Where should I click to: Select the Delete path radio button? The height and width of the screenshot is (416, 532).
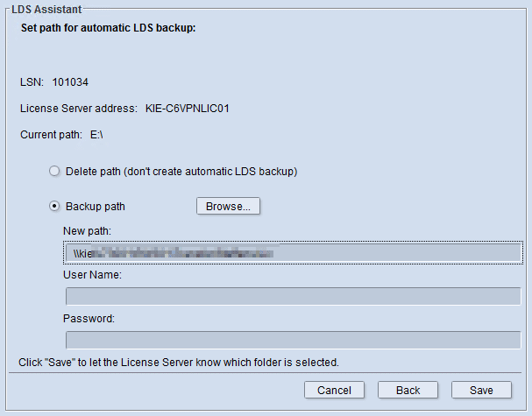pyautogui.click(x=55, y=172)
